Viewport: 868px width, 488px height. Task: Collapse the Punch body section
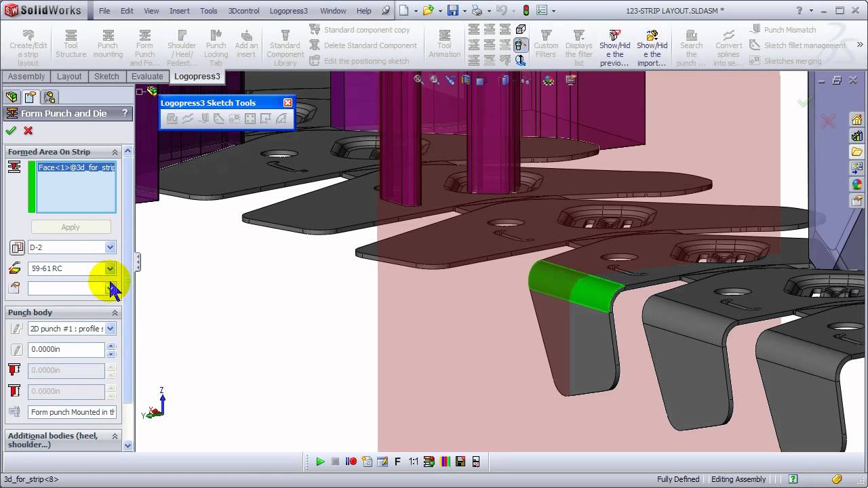point(115,312)
